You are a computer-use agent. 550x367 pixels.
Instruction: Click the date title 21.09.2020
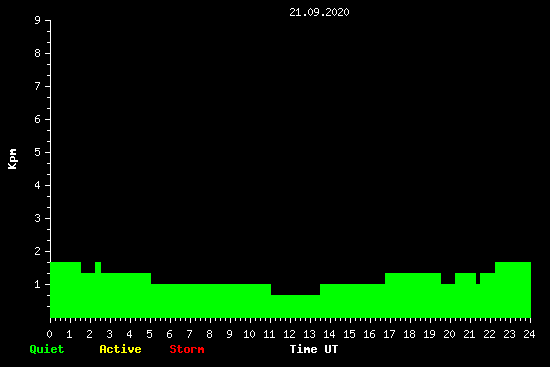[x=319, y=12]
